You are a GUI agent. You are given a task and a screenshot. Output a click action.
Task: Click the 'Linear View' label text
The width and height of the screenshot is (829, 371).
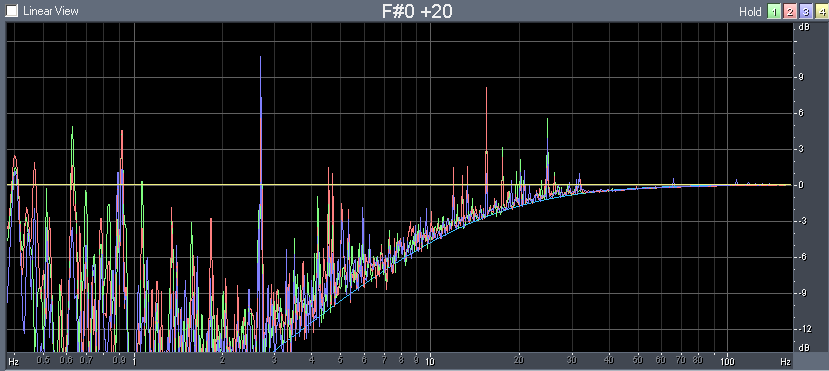coord(51,11)
